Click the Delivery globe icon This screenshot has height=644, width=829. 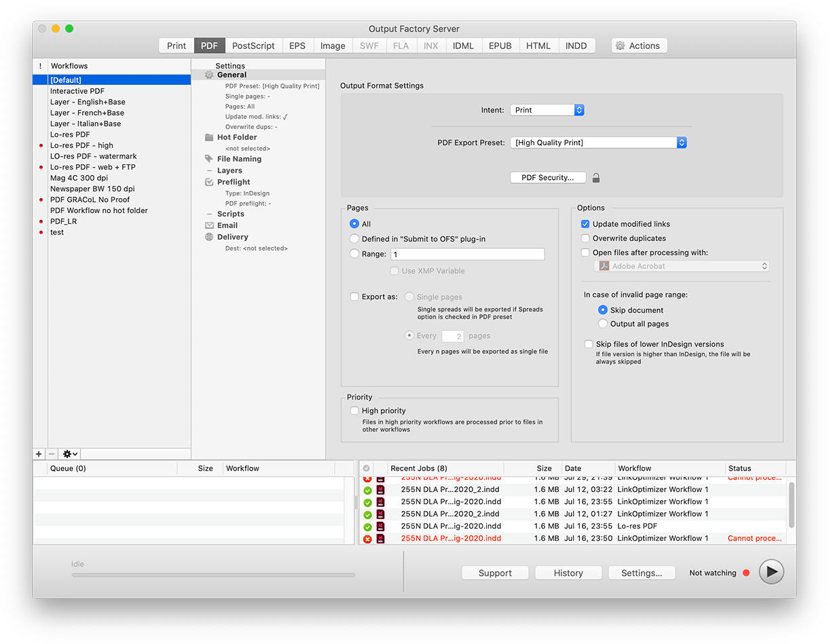[x=208, y=236]
